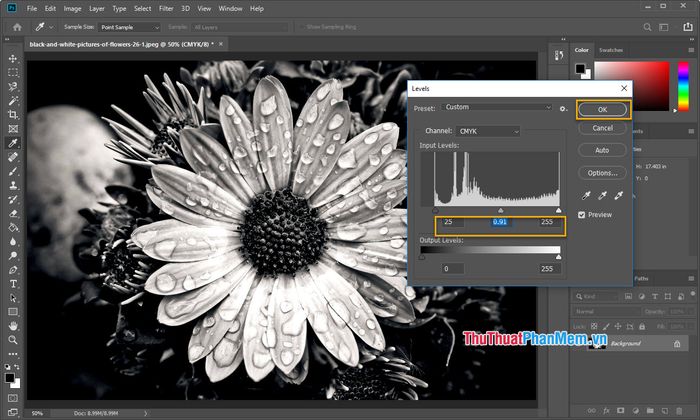Pick the gray point eyedropper in Levels
Viewport: 700px width, 420px height.
click(602, 195)
